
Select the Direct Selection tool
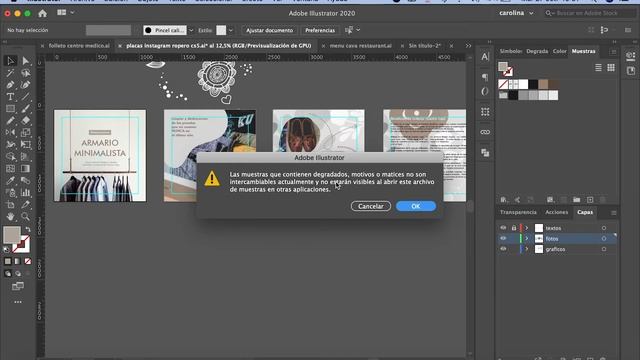pos(26,61)
